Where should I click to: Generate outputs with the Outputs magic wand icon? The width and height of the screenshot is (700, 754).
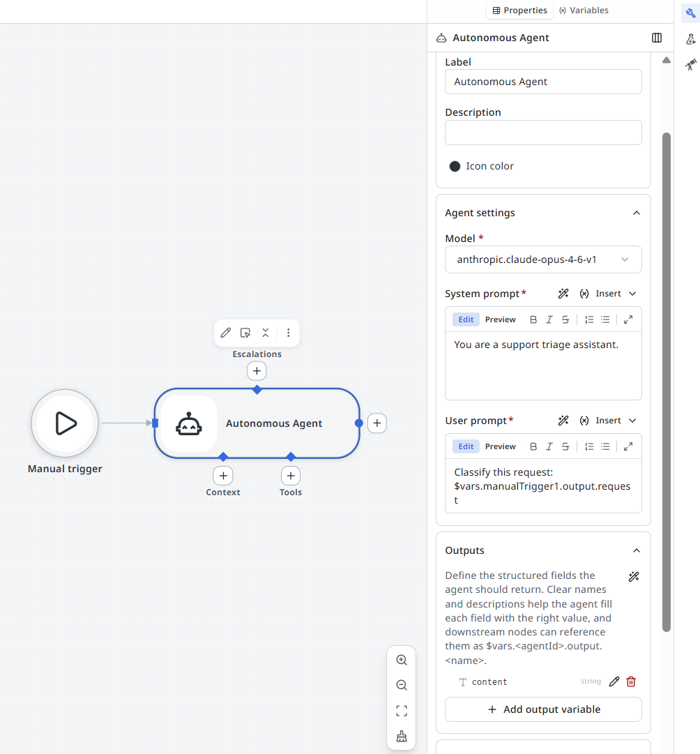pos(634,577)
